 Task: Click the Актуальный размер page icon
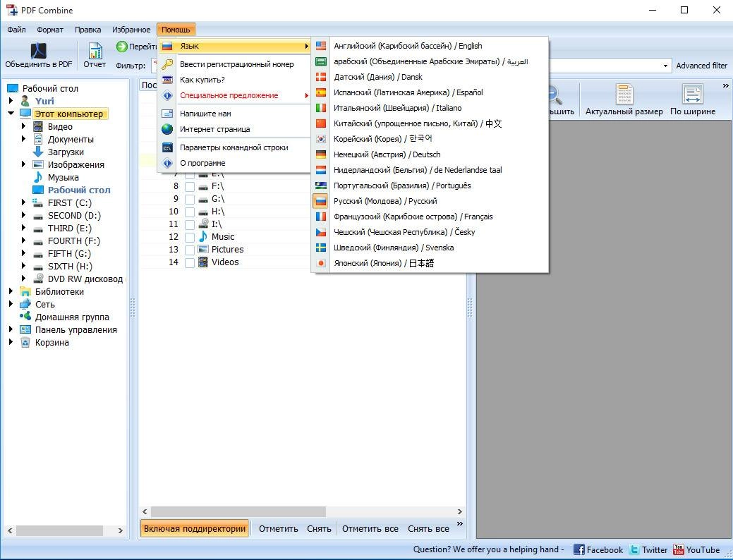pos(624,95)
